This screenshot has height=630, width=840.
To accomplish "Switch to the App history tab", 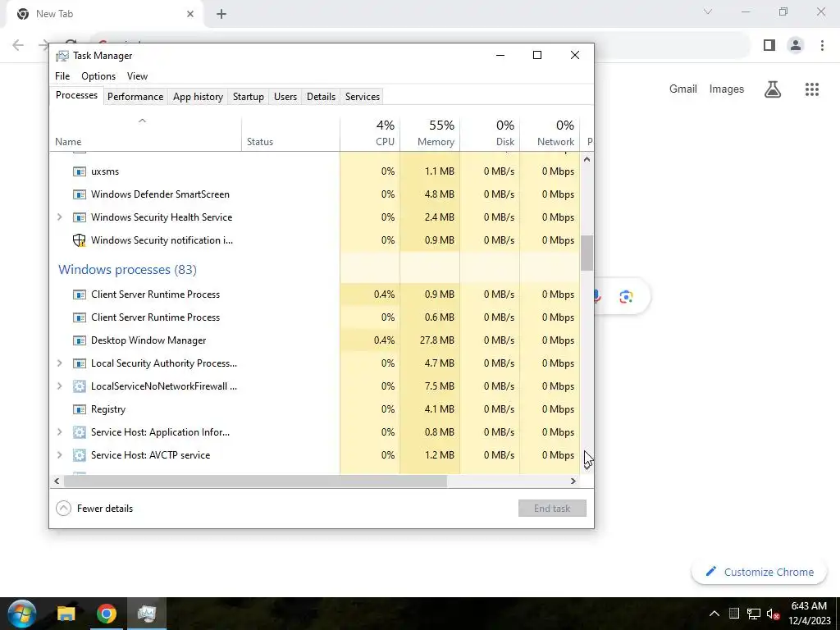I will coord(198,97).
